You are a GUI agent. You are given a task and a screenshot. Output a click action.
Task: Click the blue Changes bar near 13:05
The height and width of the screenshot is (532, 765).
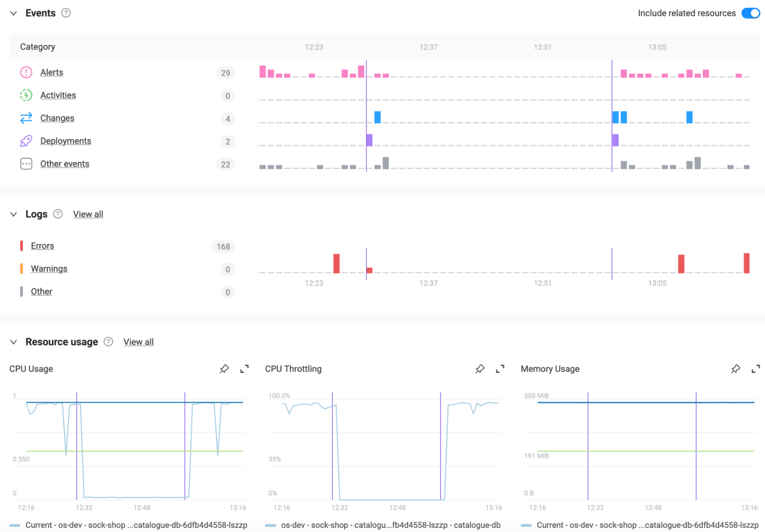tap(689, 117)
